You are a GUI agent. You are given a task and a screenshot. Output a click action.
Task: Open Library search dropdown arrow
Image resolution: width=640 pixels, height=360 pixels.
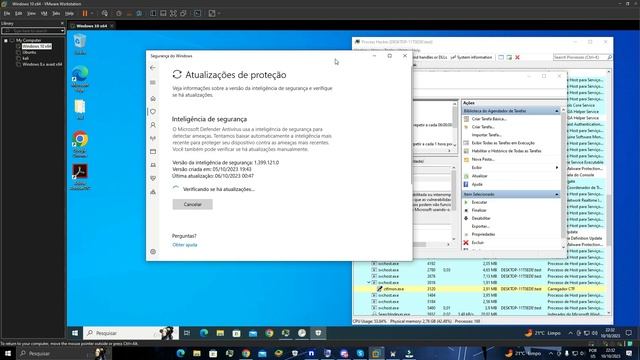click(62, 31)
